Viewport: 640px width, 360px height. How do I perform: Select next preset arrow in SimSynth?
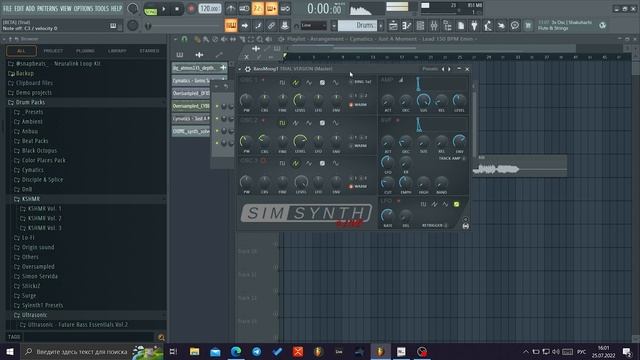click(x=449, y=69)
